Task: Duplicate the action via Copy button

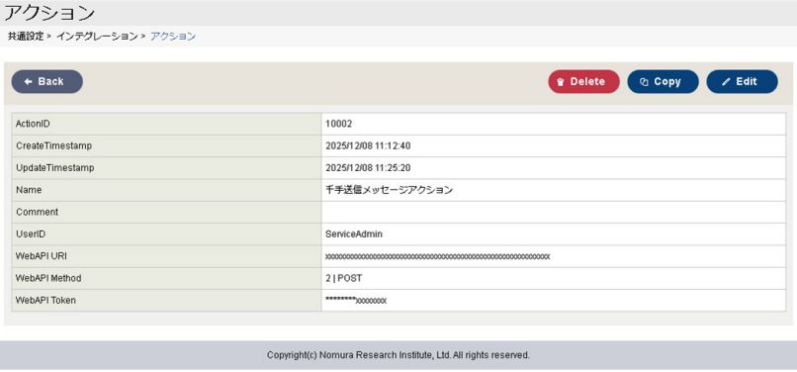Action: (663, 82)
